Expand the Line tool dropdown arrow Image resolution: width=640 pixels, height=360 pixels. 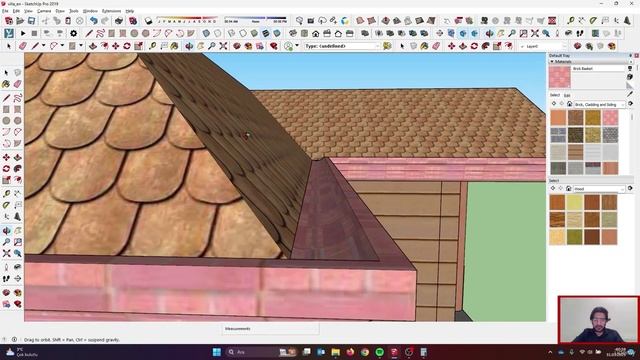click(43, 46)
